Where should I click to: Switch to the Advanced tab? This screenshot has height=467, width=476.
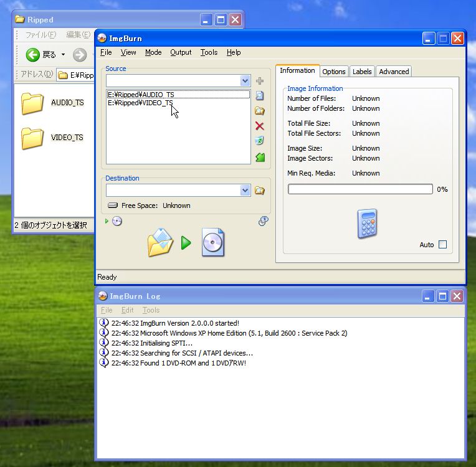click(394, 72)
